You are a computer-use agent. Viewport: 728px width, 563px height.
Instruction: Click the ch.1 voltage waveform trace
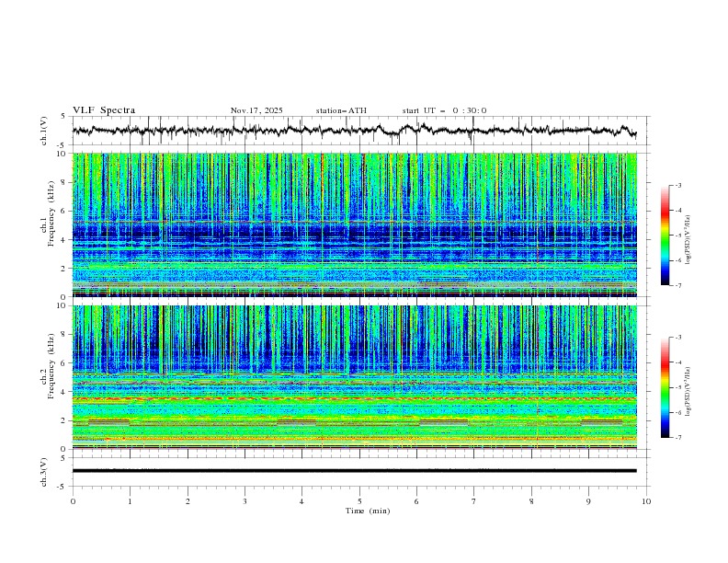(354, 131)
